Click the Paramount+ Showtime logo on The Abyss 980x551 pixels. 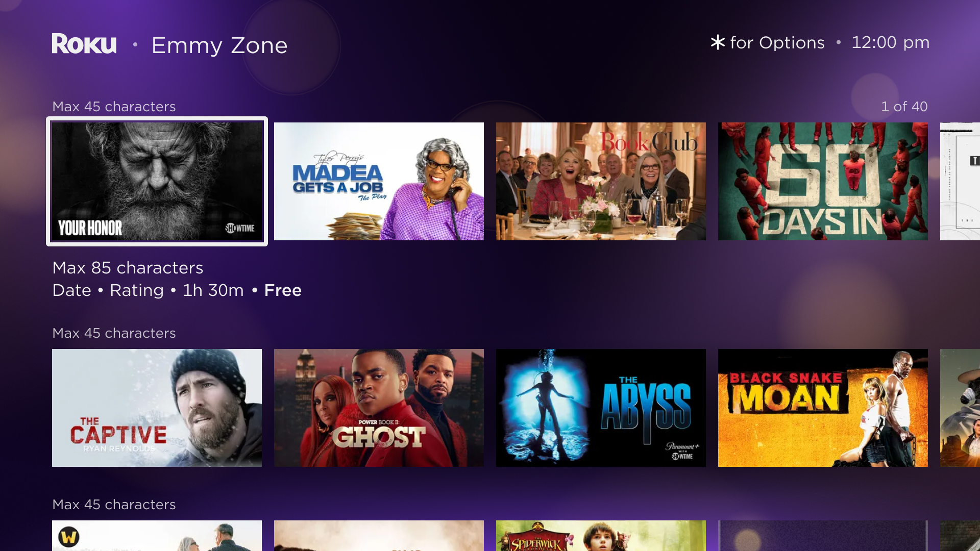point(682,451)
